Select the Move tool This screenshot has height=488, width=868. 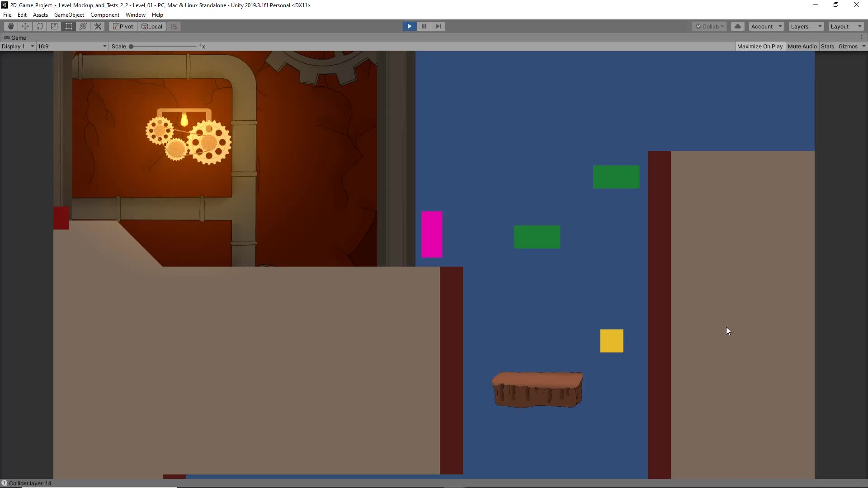25,26
